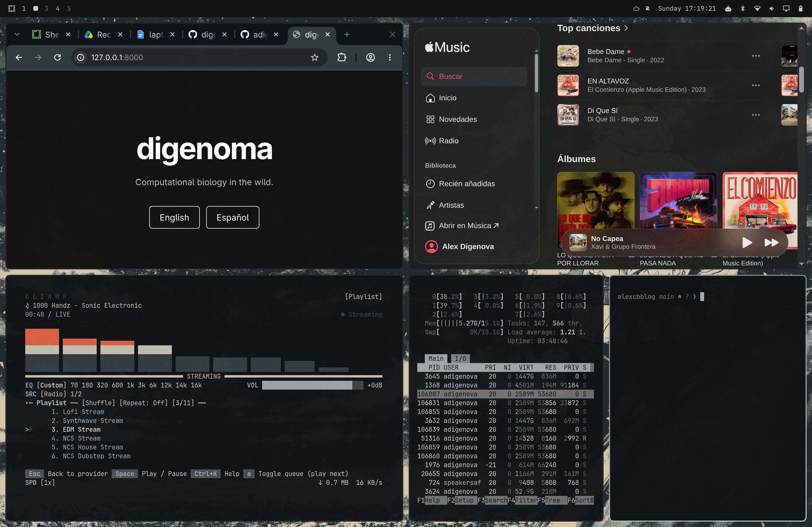Play No Capea in mini player
This screenshot has width=812, height=527.
747,242
